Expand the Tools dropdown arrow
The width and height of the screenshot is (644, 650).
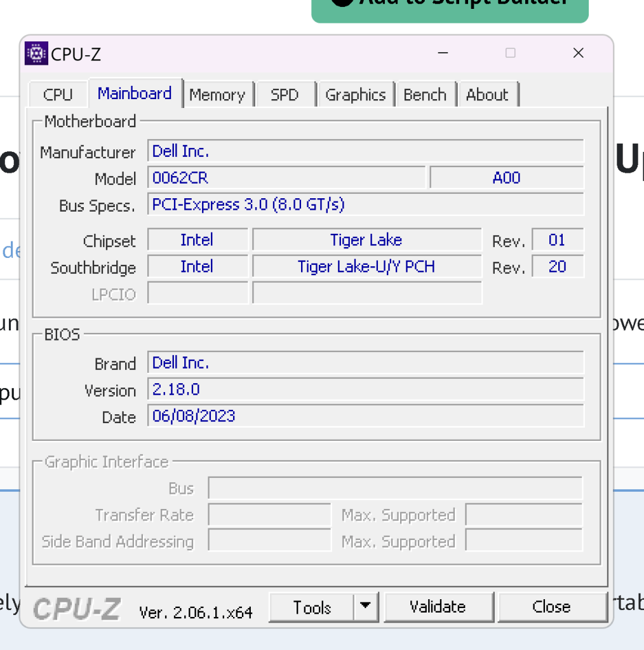[366, 607]
